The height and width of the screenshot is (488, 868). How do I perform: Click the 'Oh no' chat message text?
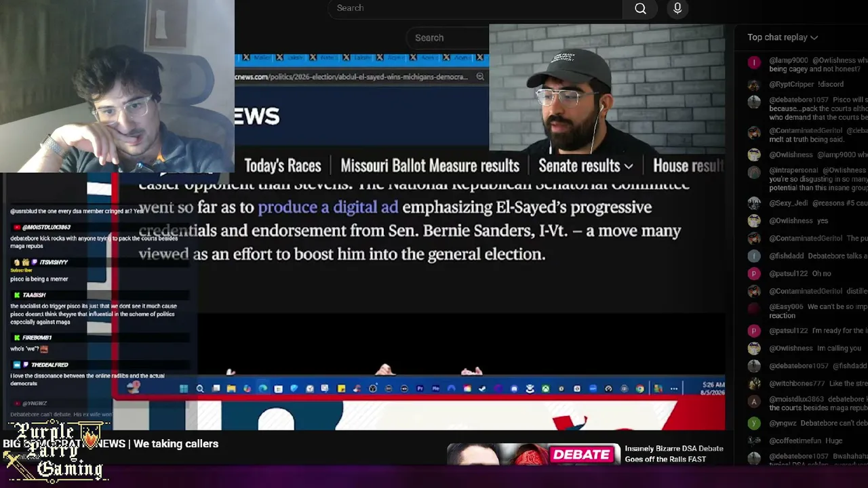point(821,274)
